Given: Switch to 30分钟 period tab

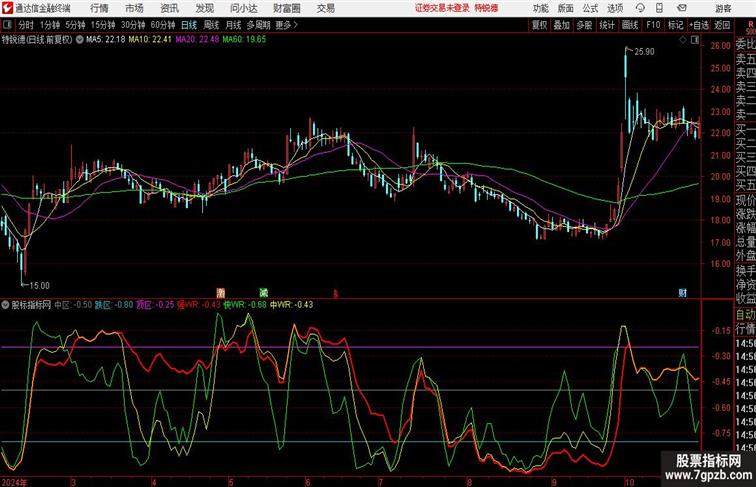Looking at the screenshot, I should [133, 25].
